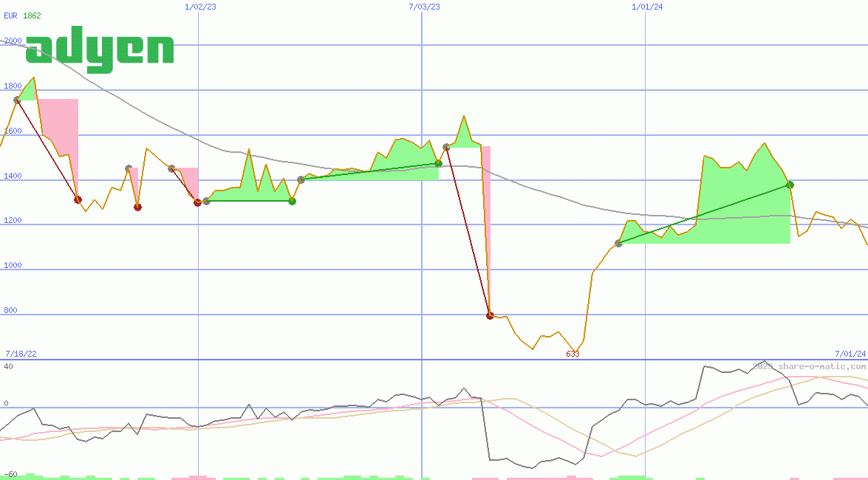Screen dimensions: 868x480
Task: Click the '2000' price axis label
Action: (x=13, y=41)
